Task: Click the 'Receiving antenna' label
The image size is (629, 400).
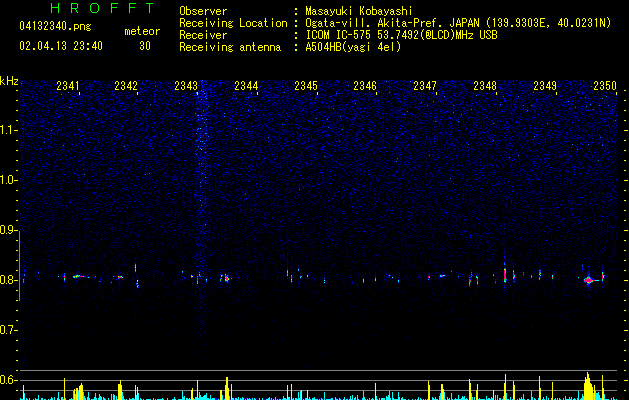Action: coord(230,47)
